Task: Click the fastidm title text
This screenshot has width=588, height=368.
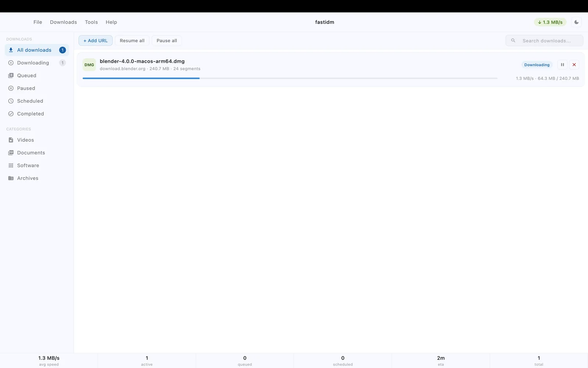Action: (x=325, y=22)
